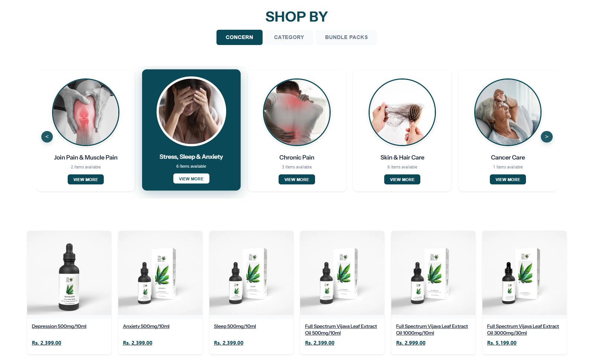
Task: Click the previous carousel arrow
Action: [47, 137]
